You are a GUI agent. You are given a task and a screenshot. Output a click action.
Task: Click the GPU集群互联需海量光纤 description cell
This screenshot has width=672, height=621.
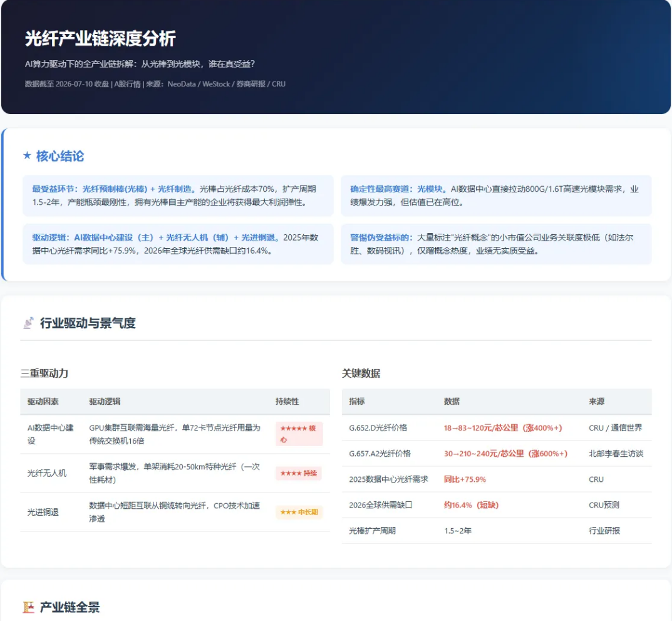(175, 434)
